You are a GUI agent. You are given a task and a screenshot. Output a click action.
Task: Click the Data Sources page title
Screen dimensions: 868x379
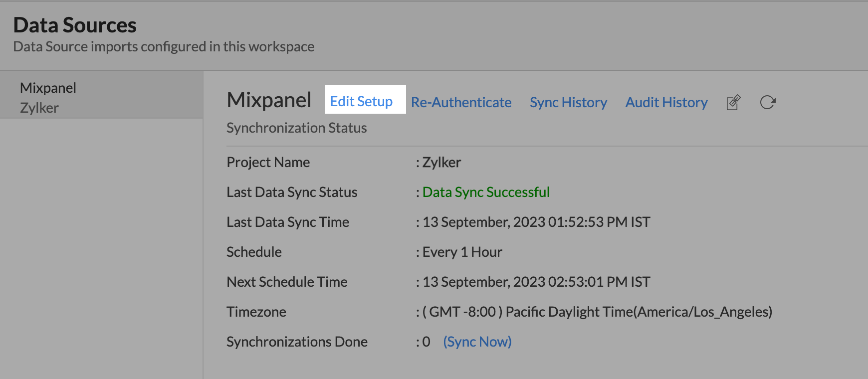click(x=75, y=25)
